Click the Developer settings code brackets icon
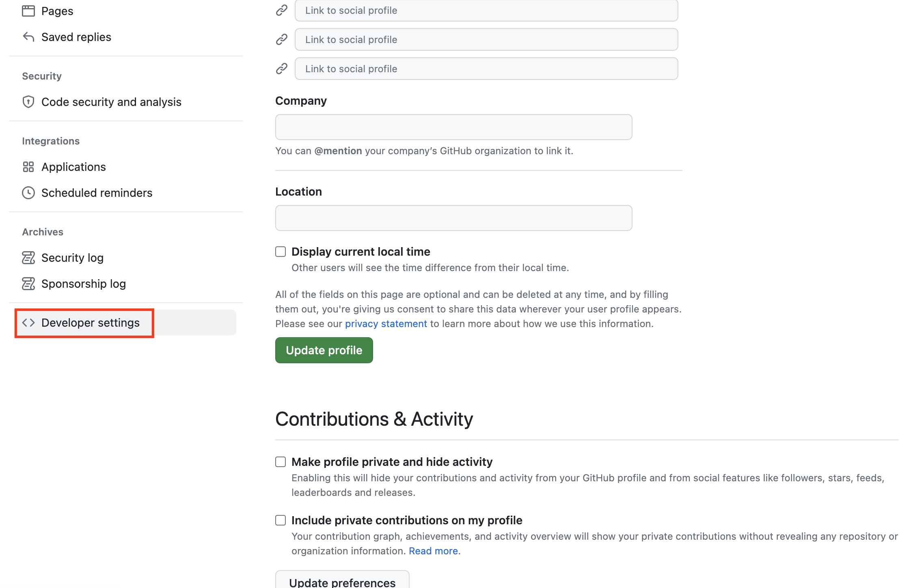 (x=28, y=323)
